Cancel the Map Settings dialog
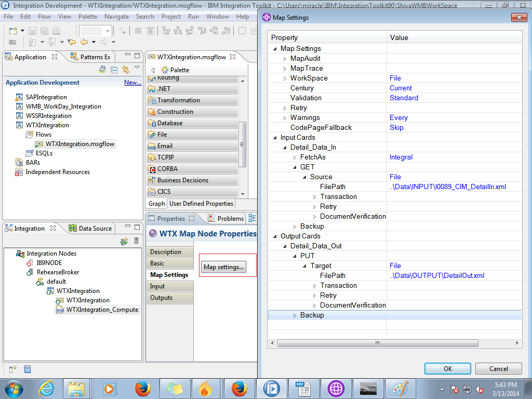 tap(498, 368)
